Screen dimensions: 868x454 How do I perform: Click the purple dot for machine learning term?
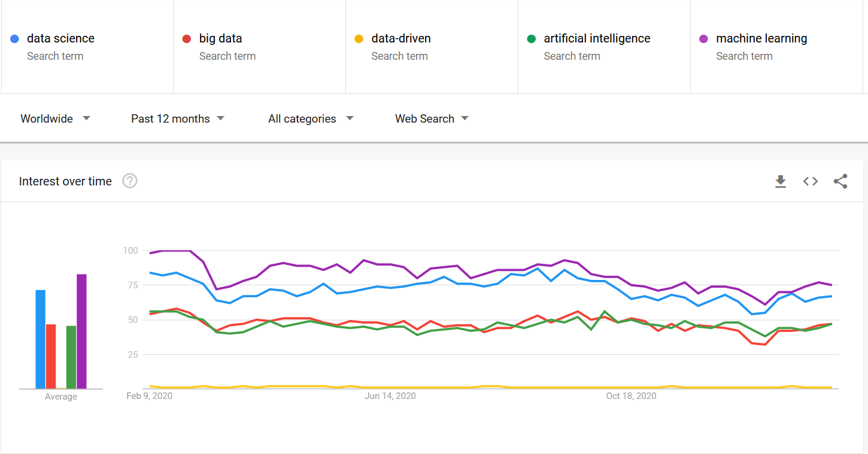tap(704, 38)
